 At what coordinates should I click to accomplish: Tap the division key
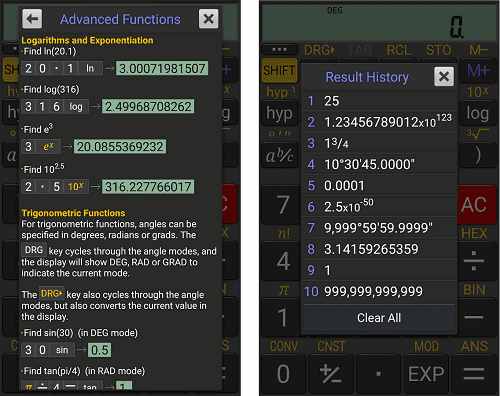coord(476,261)
